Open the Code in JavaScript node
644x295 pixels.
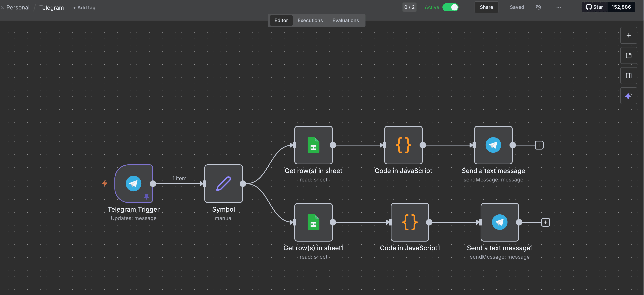click(x=403, y=145)
